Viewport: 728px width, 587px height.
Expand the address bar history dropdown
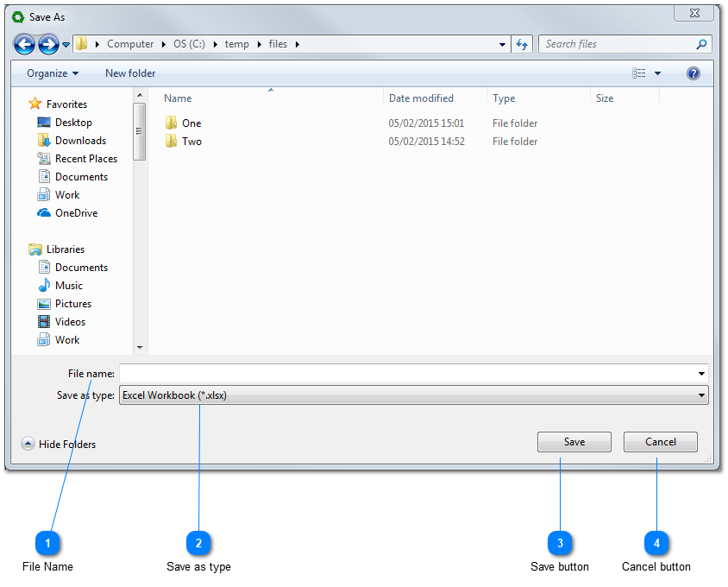click(503, 44)
